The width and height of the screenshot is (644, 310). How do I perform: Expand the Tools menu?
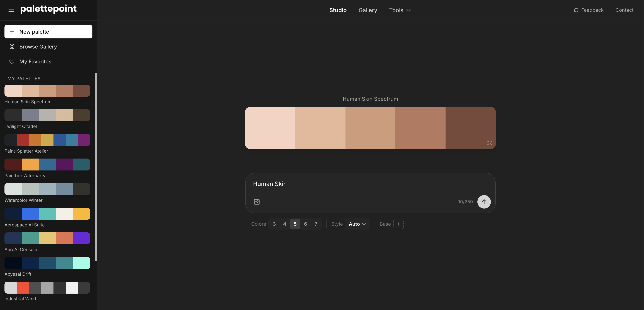click(x=400, y=10)
